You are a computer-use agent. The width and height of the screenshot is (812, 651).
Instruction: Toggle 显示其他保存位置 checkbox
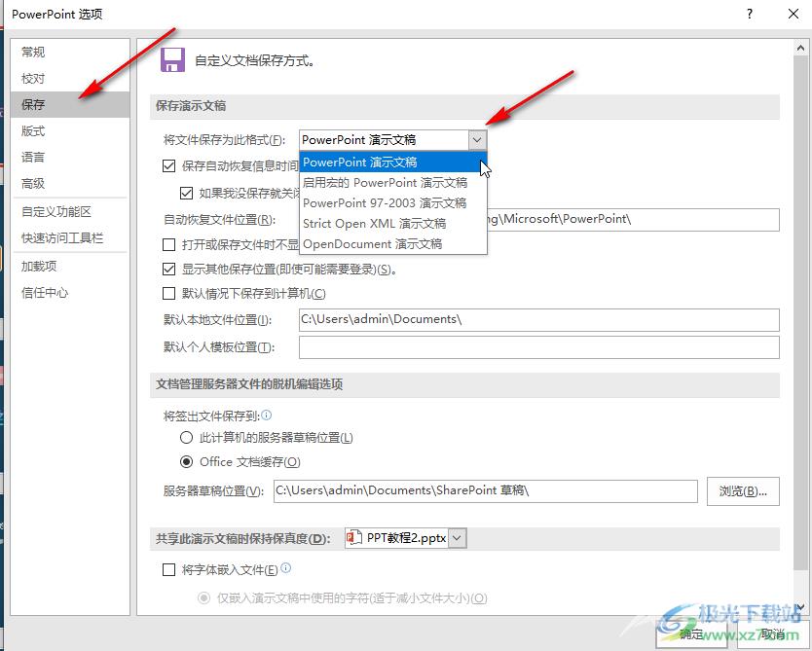coord(168,270)
